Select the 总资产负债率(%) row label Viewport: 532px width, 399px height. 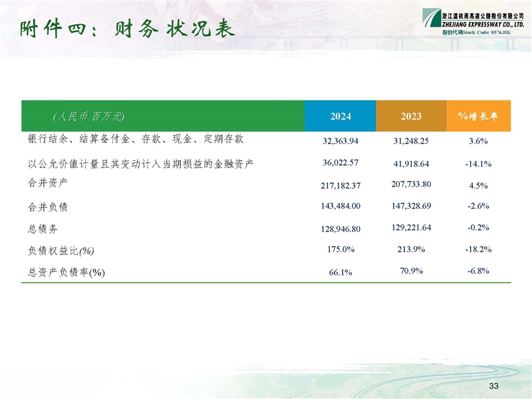coord(67,272)
